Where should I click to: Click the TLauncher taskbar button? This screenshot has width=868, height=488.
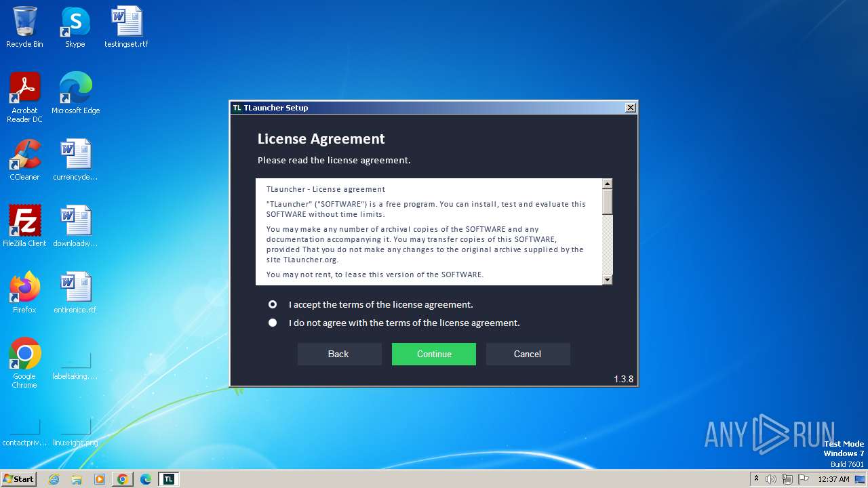(x=169, y=479)
